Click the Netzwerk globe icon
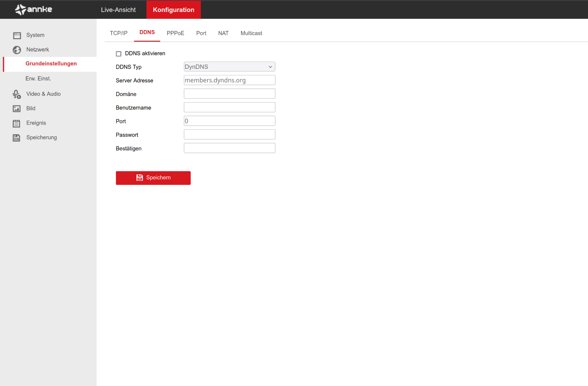The width and height of the screenshot is (588, 386). [17, 50]
